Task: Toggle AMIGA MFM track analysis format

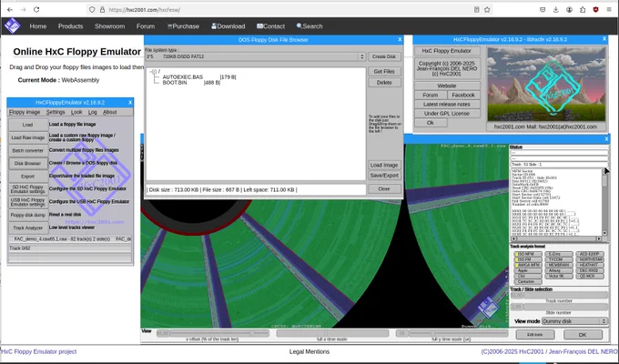Action: pos(528,265)
